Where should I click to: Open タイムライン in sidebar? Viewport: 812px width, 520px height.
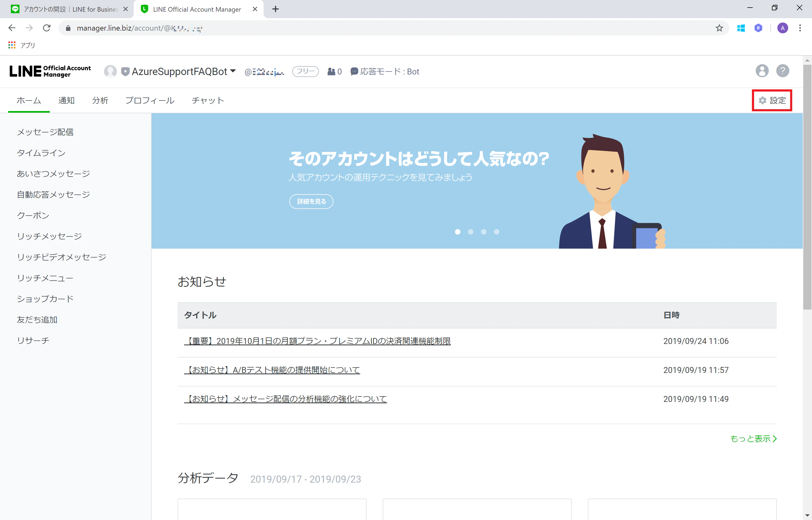[x=41, y=153]
